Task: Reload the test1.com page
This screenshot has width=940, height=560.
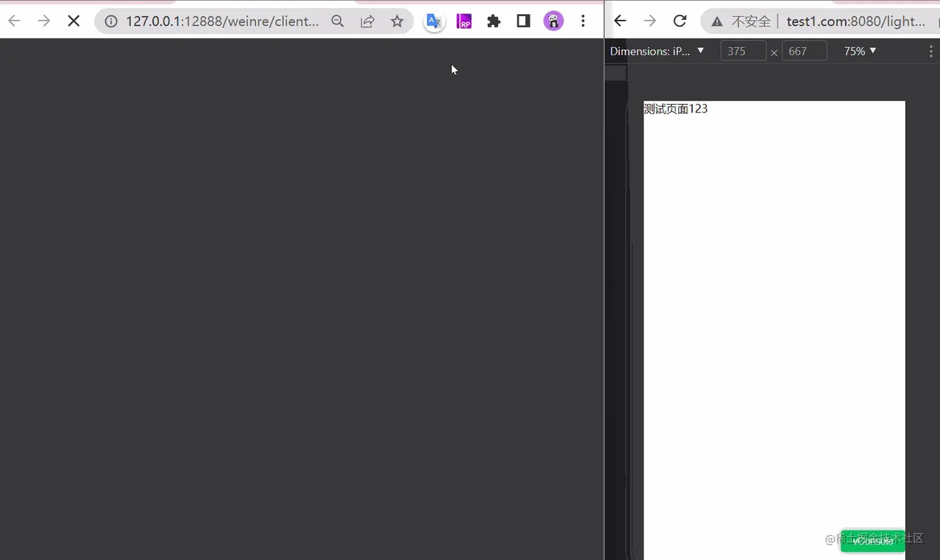Action: [680, 21]
